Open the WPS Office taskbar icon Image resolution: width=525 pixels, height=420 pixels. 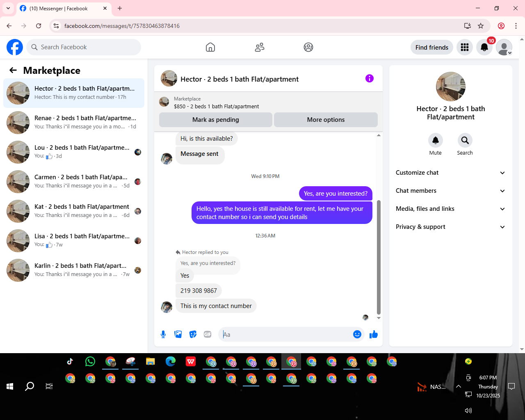click(x=191, y=361)
